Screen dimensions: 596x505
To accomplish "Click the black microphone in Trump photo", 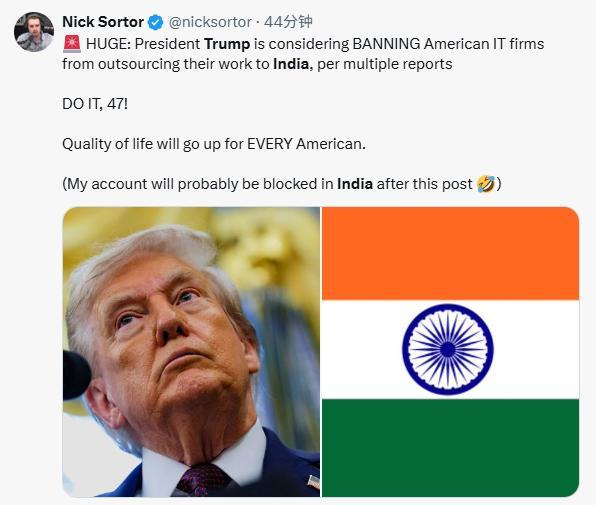I will click(x=76, y=375).
